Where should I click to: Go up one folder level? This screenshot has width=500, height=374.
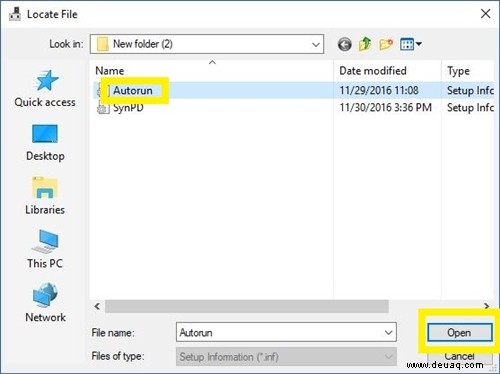[x=365, y=44]
